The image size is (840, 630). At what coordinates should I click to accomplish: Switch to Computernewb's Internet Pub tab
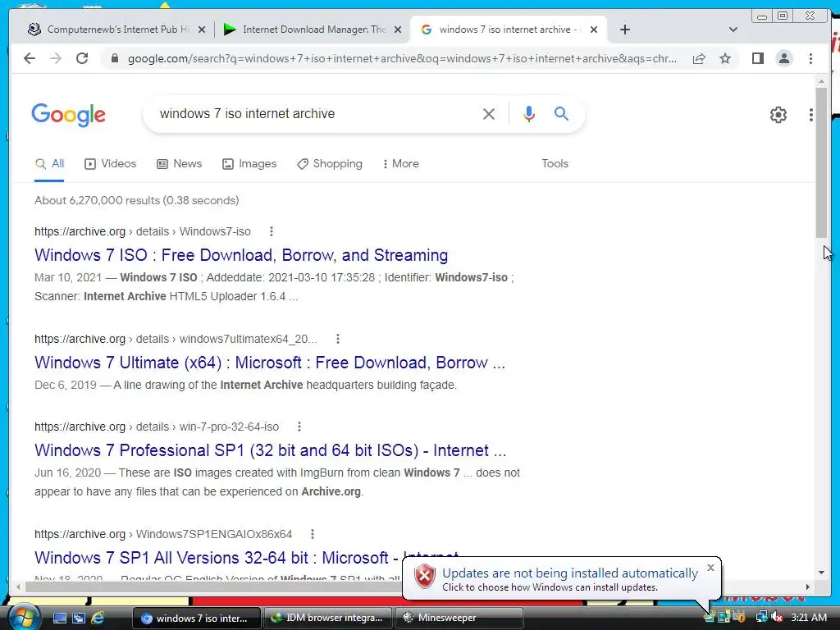(116, 30)
